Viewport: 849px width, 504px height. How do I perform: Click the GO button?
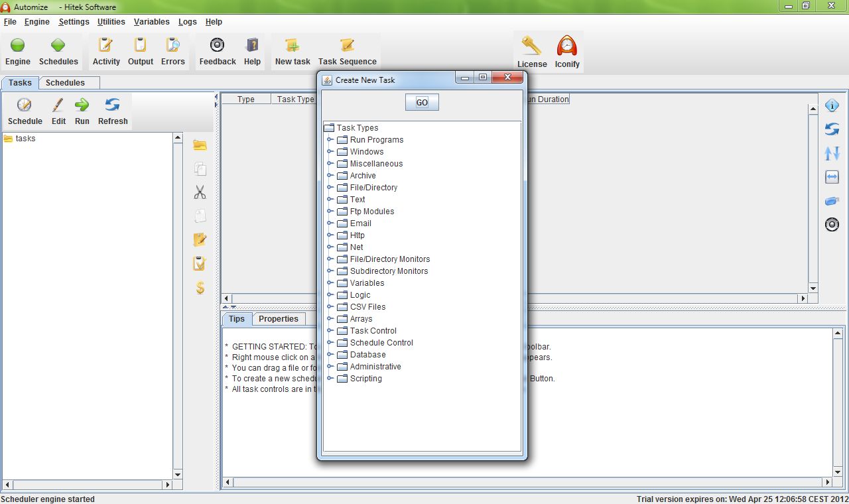tap(422, 103)
